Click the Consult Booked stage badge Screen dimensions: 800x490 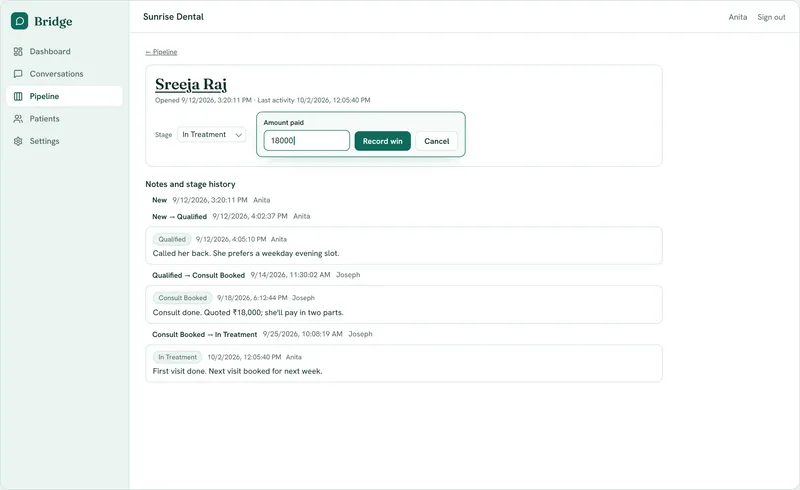click(x=183, y=298)
